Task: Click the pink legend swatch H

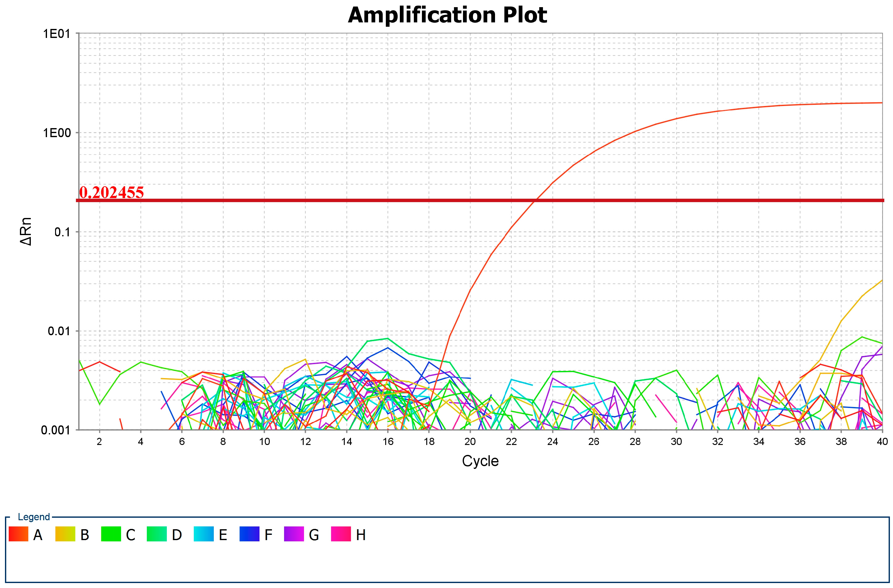Action: [x=341, y=534]
